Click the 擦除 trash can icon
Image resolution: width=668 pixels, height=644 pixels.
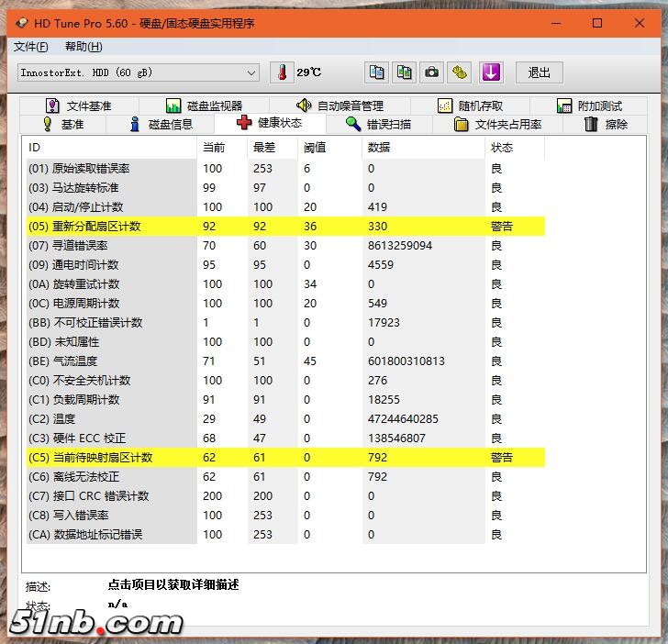[x=591, y=124]
